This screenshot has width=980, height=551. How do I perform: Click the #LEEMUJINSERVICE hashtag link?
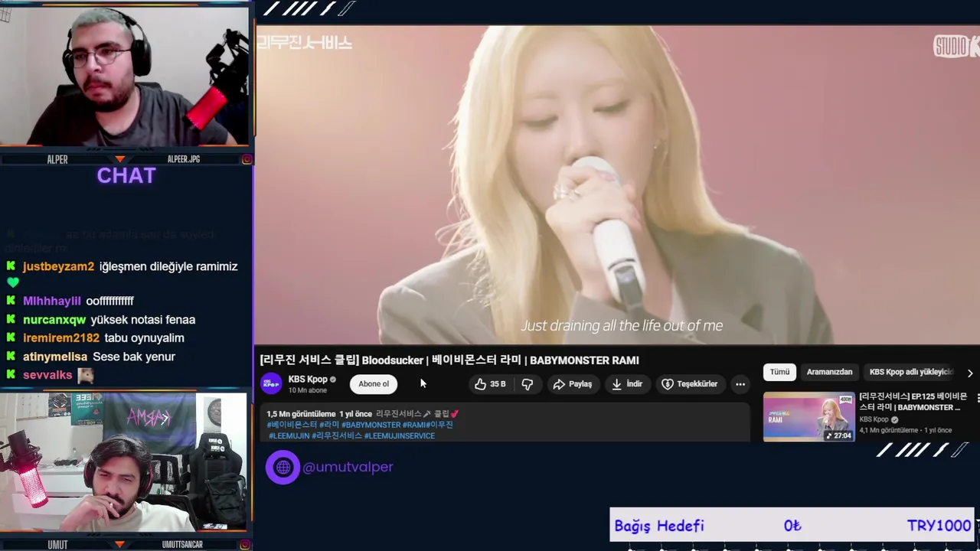[x=399, y=435]
